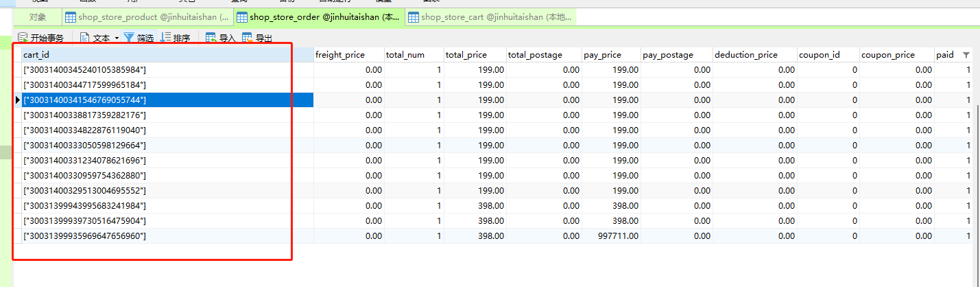Switch to the shop_store_product tab
The image size is (980, 287).
[147, 17]
